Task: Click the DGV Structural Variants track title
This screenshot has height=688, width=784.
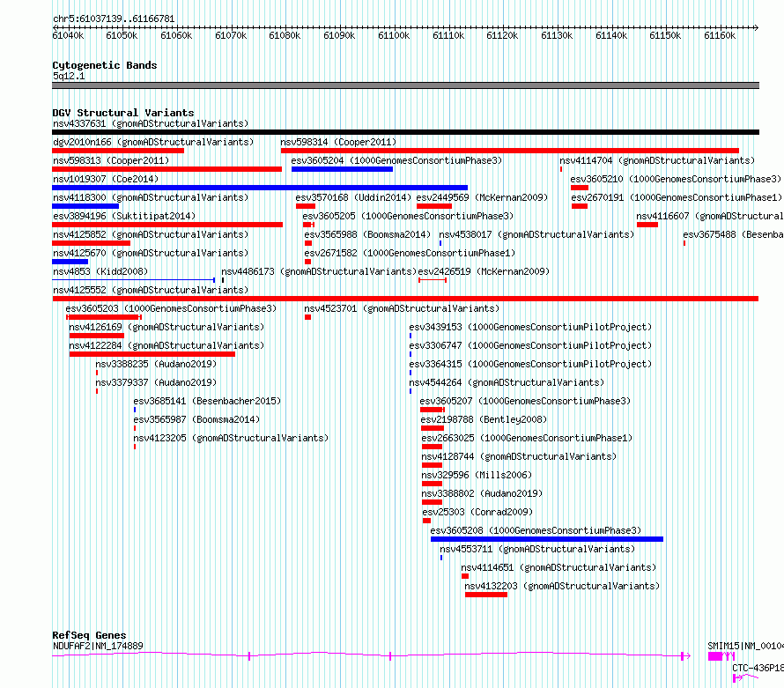Action: 123,113
